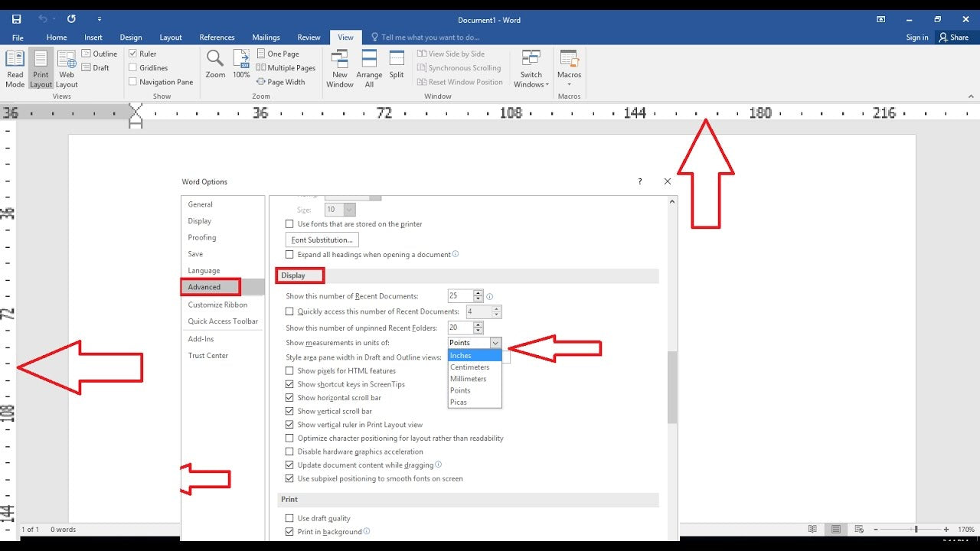Viewport: 980px width, 551px height.
Task: Open Ribbon Display Options
Action: click(881, 19)
